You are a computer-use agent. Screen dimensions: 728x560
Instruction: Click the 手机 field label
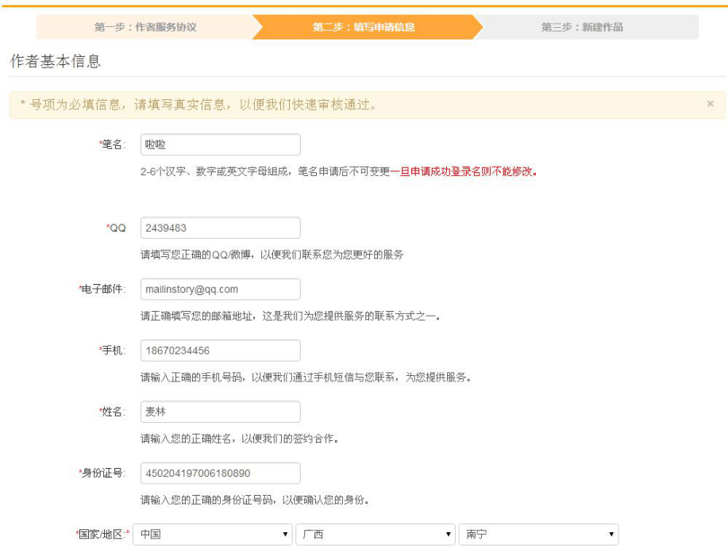tap(113, 351)
